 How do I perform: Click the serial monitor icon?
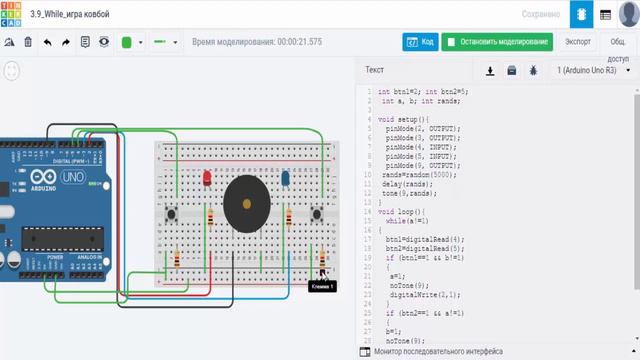pos(364,352)
